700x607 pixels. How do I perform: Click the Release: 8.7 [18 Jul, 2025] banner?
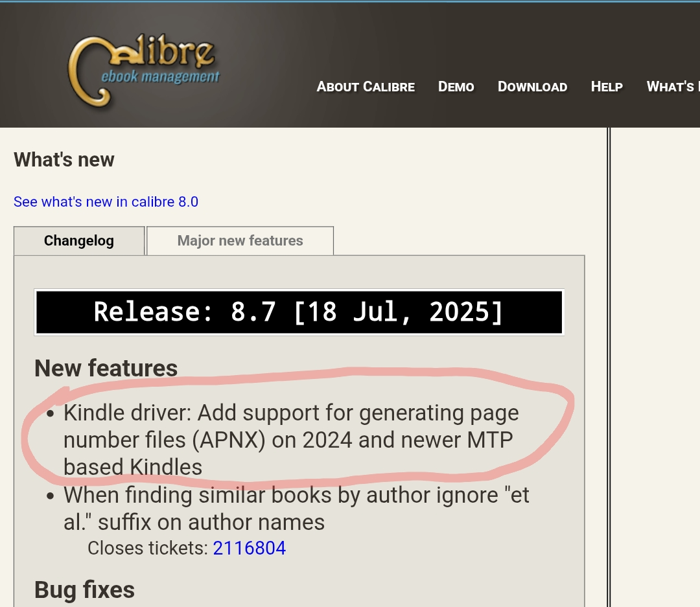tap(299, 312)
